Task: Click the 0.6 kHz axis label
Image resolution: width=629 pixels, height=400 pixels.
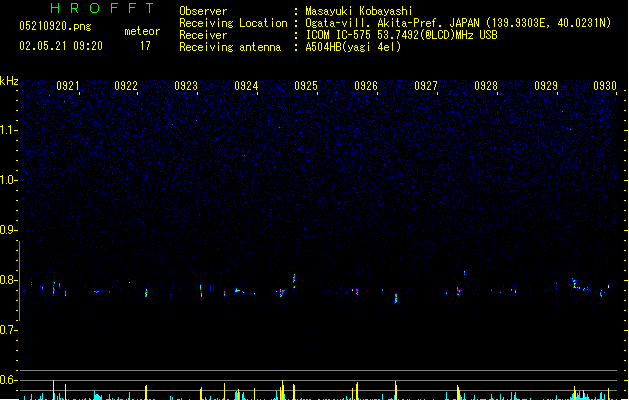Action: coord(8,380)
